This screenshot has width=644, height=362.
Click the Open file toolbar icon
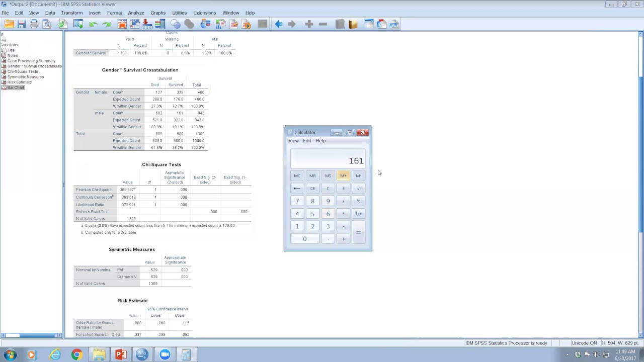pos(9,24)
